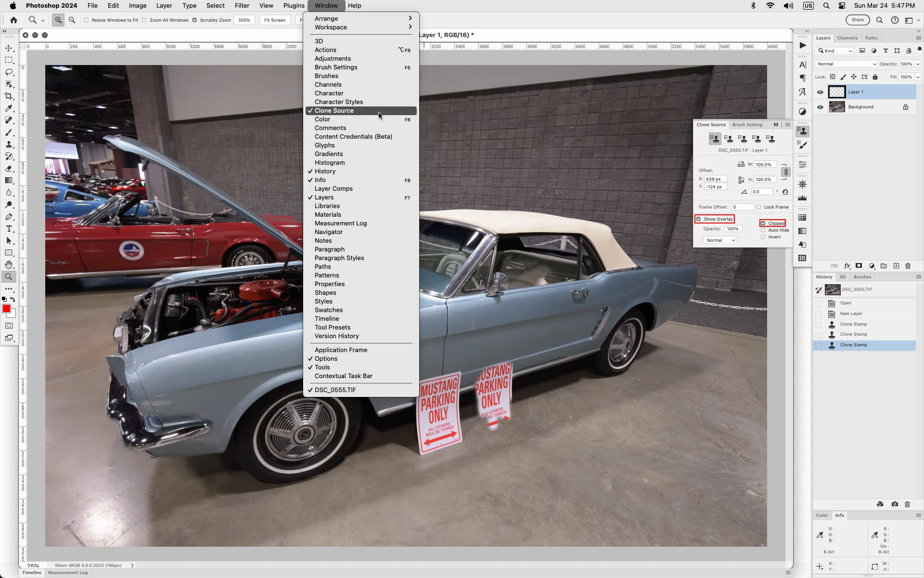Viewport: 924px width, 578px height.
Task: Click the Eyedropper tool
Action: point(9,108)
